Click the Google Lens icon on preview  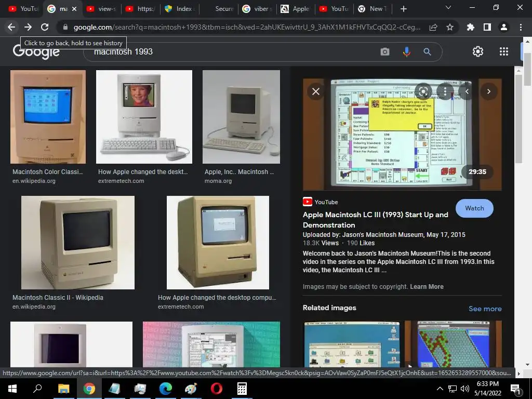point(423,91)
